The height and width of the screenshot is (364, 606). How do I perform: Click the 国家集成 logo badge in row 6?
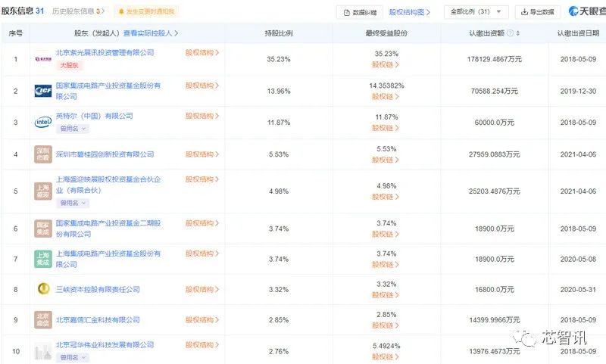tap(43, 229)
